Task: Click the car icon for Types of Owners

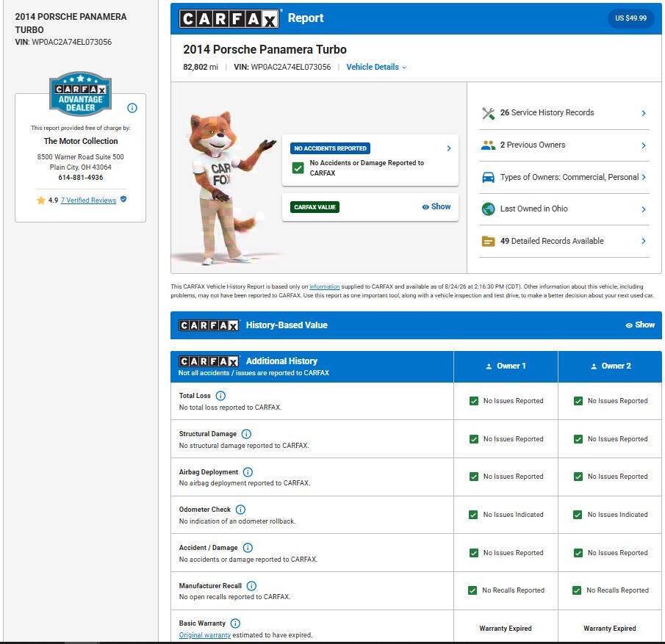Action: [488, 177]
